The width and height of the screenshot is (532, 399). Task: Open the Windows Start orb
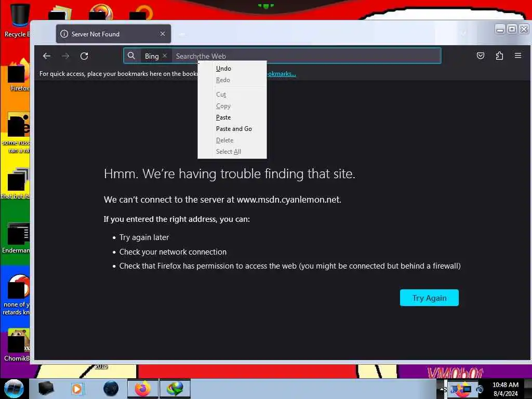[14, 389]
